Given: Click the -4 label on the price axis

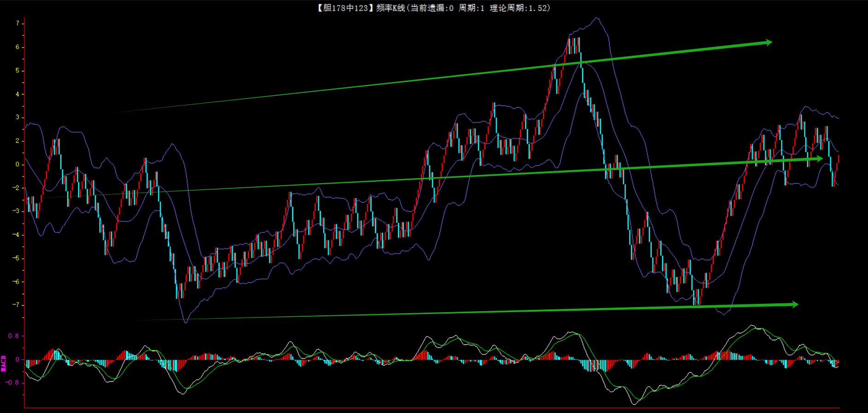Looking at the screenshot, I should click(x=16, y=235).
